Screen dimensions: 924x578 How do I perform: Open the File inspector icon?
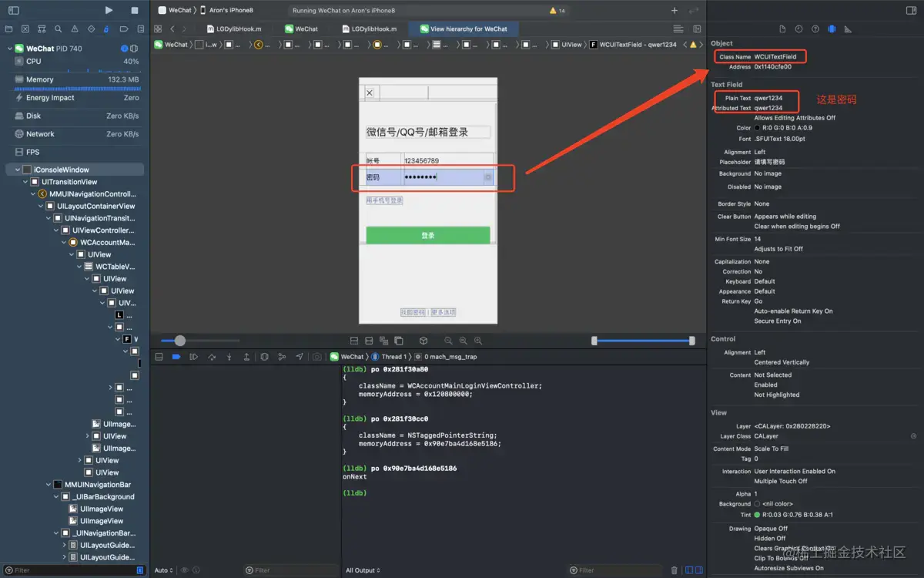782,29
